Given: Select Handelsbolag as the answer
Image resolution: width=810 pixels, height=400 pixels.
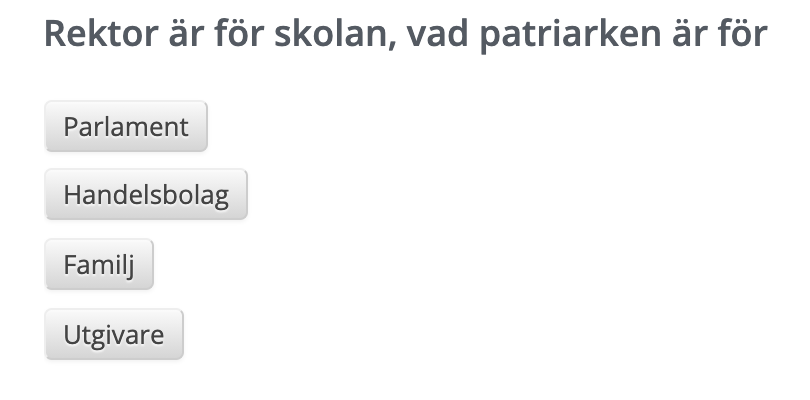Looking at the screenshot, I should point(146,194).
